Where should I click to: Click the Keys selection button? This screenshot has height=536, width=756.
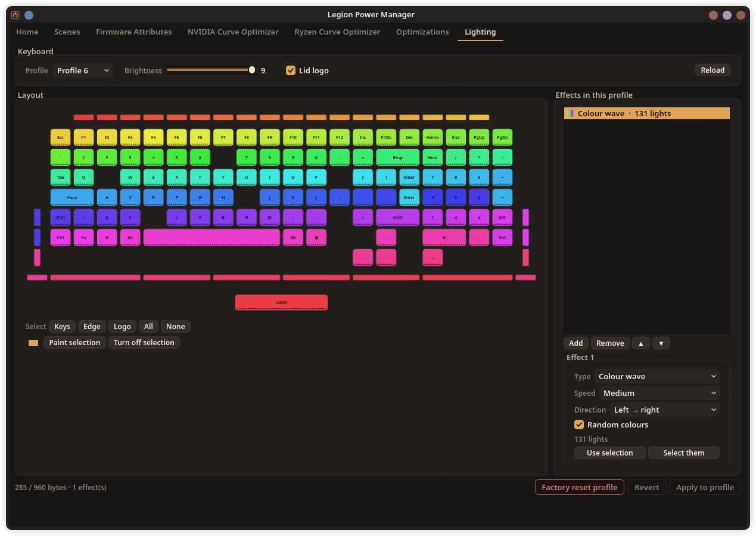[62, 326]
